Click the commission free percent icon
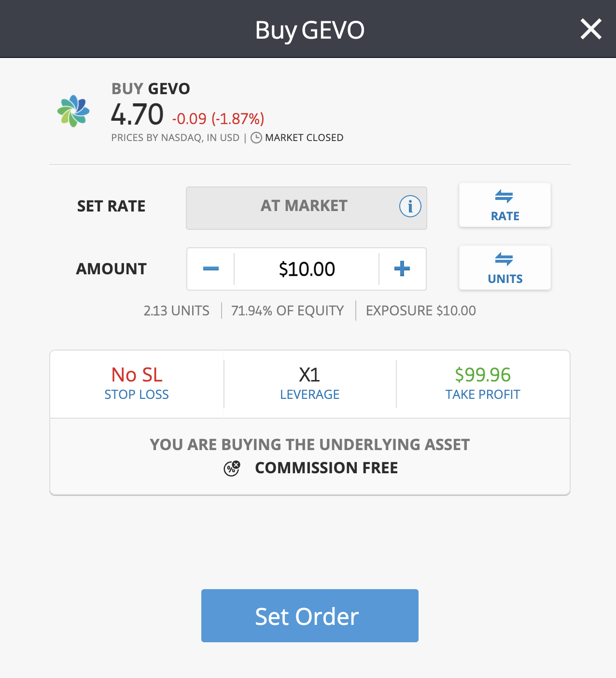 coord(232,468)
